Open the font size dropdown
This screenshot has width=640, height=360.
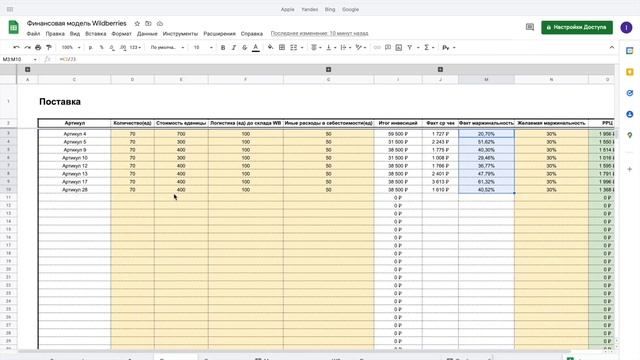[x=203, y=47]
